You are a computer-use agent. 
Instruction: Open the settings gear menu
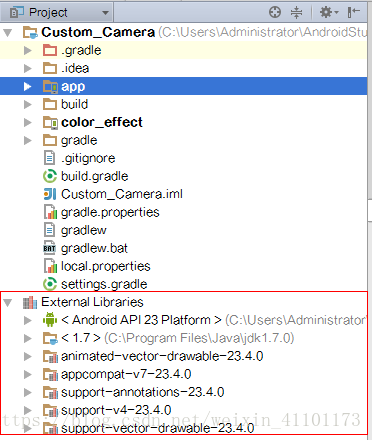(329, 12)
